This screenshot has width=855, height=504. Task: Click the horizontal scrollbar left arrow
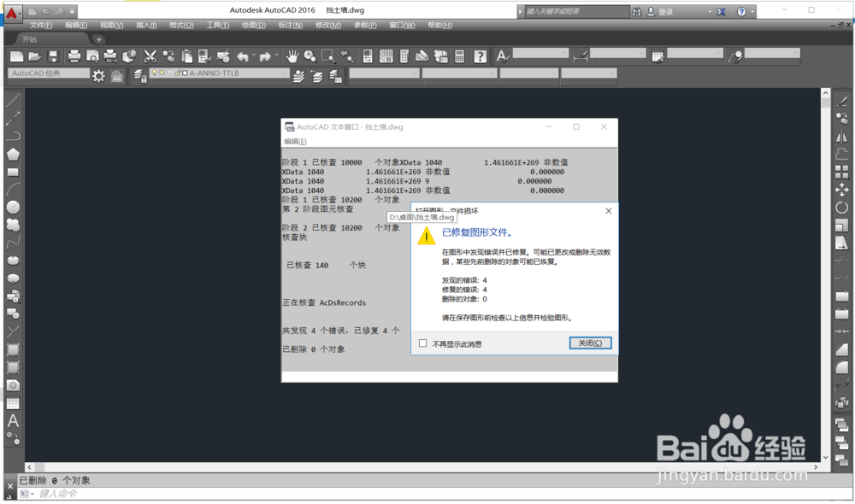tap(29, 467)
